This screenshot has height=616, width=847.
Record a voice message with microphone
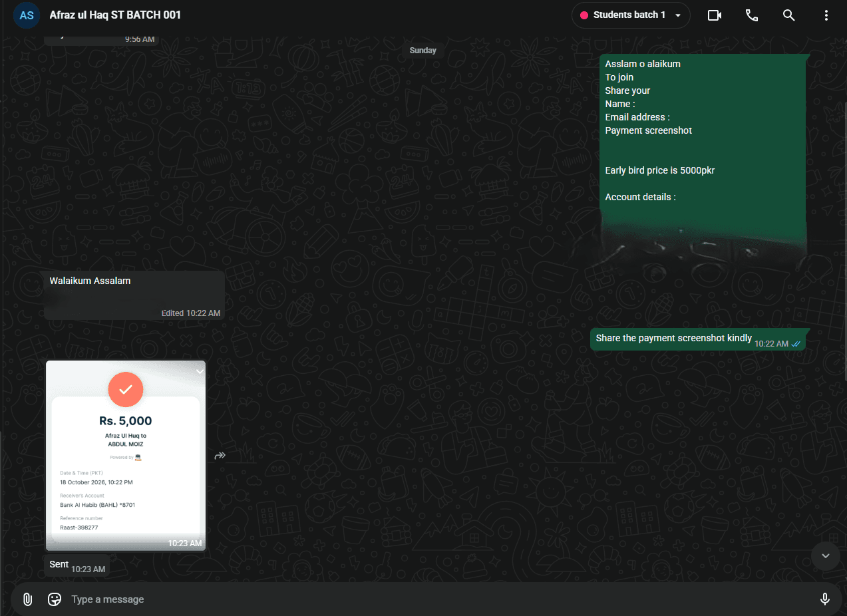click(825, 599)
